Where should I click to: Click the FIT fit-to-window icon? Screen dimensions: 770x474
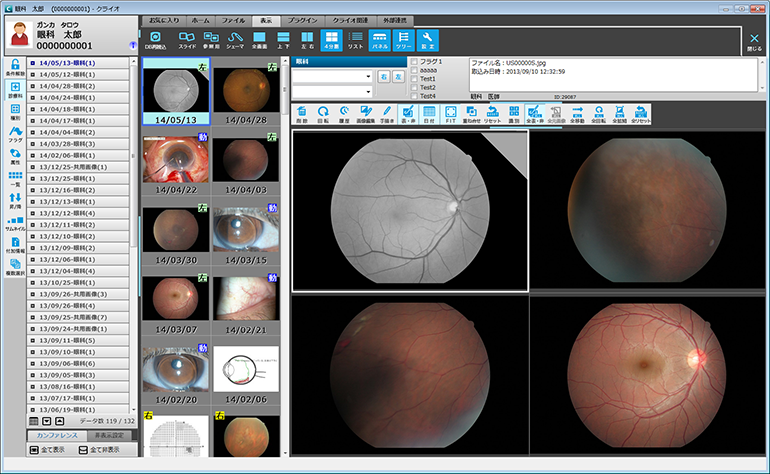click(451, 114)
